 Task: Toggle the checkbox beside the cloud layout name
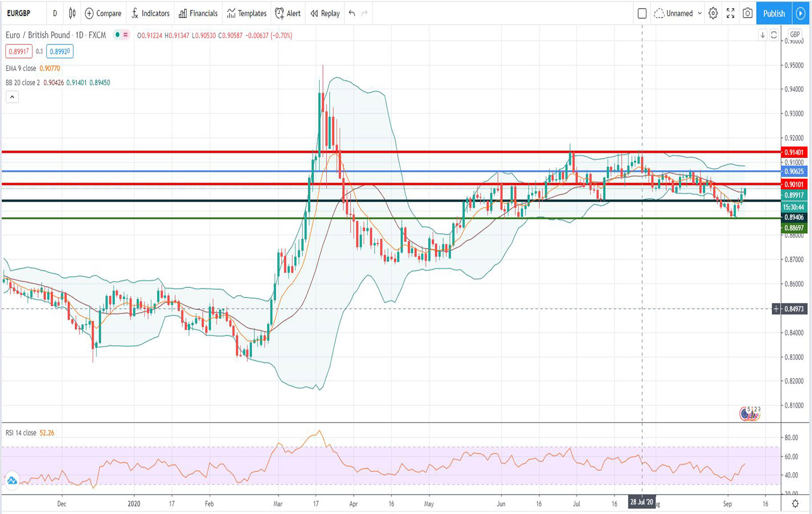pos(643,14)
